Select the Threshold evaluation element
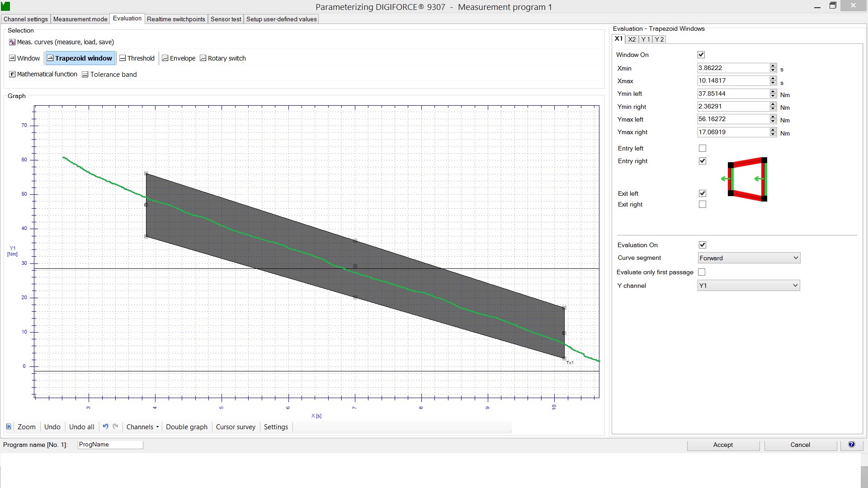Image resolution: width=868 pixels, height=488 pixels. click(x=137, y=58)
